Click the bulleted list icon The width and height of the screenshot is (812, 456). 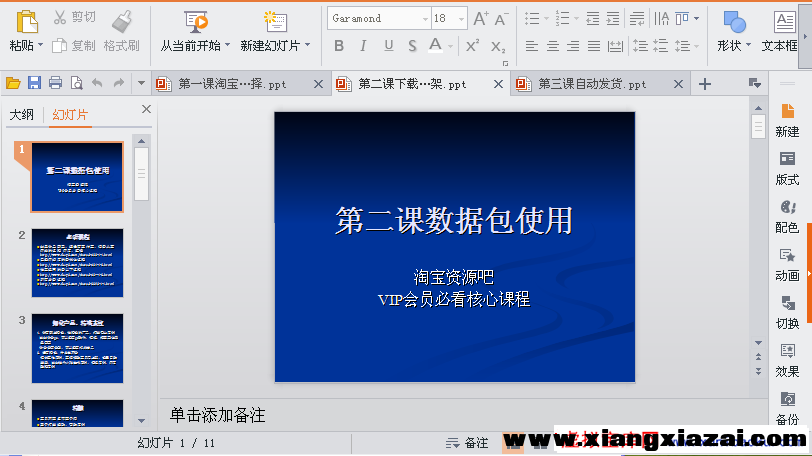tap(532, 19)
